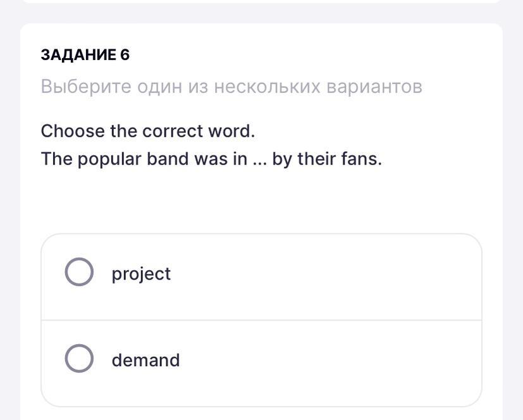Click the word "project" option label
Screen dimensions: 523x420
[x=141, y=274]
